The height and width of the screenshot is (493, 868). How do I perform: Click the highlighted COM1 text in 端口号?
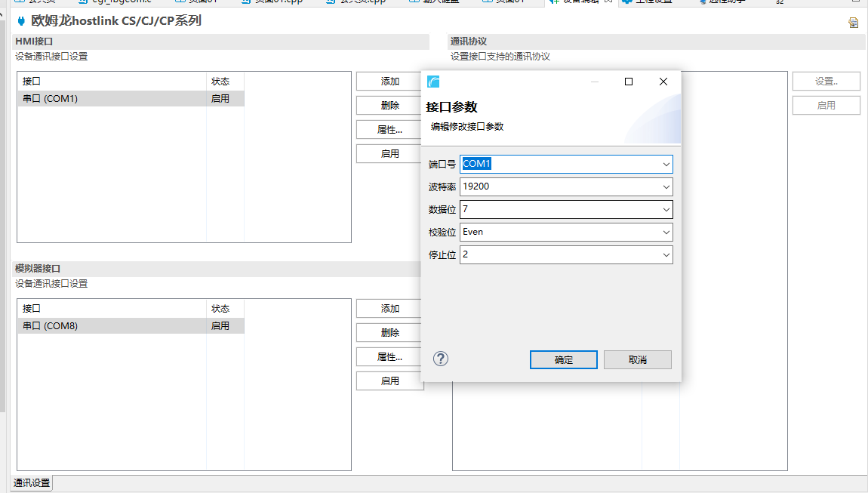(x=476, y=164)
